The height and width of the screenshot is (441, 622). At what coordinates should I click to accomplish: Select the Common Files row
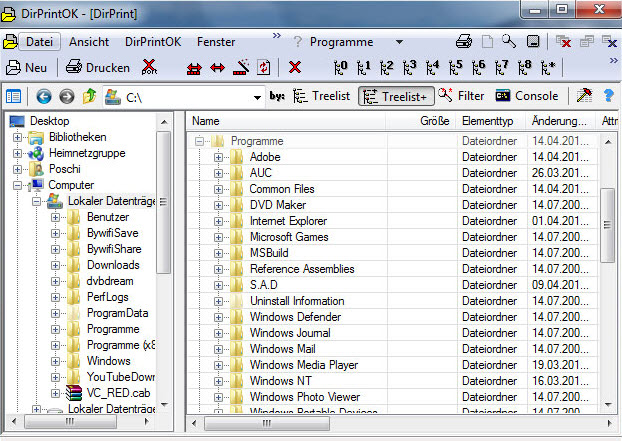click(x=392, y=189)
